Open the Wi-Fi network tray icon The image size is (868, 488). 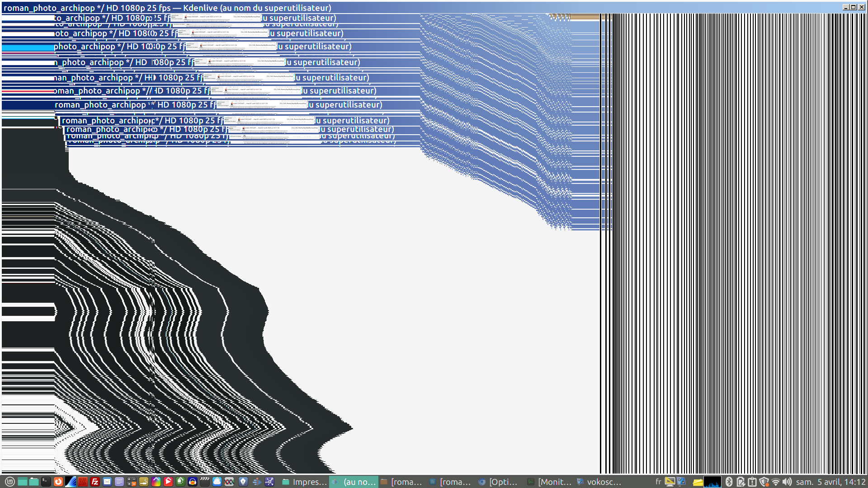click(776, 482)
